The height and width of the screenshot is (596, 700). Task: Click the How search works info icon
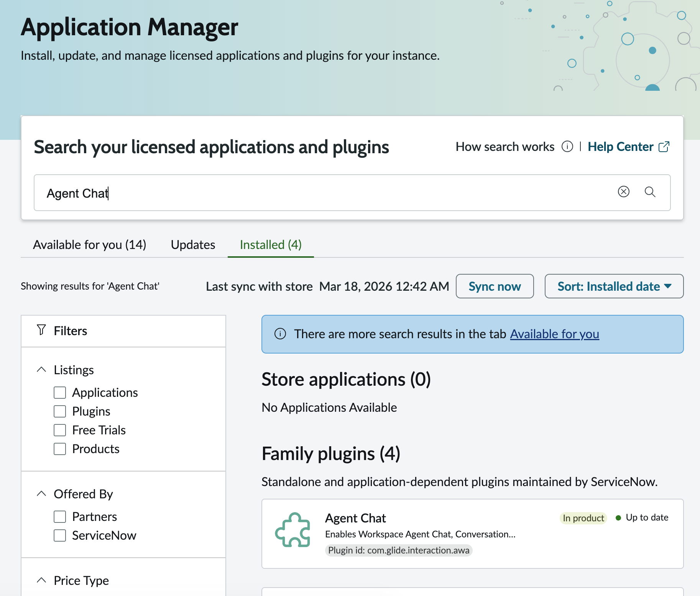click(567, 147)
